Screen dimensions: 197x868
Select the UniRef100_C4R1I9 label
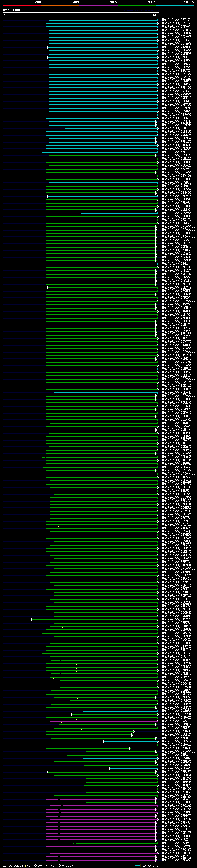click(x=176, y=338)
